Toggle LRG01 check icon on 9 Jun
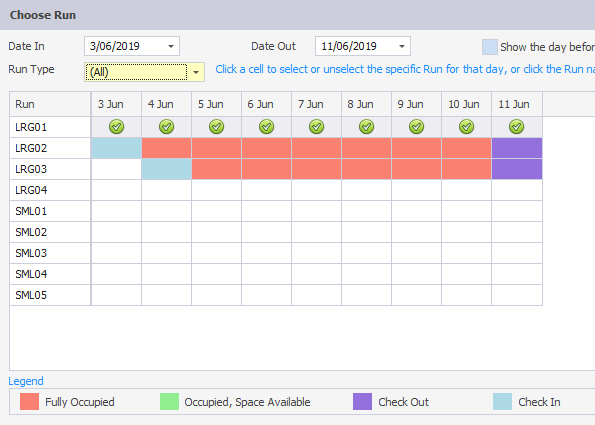The image size is (595, 425). point(417,127)
